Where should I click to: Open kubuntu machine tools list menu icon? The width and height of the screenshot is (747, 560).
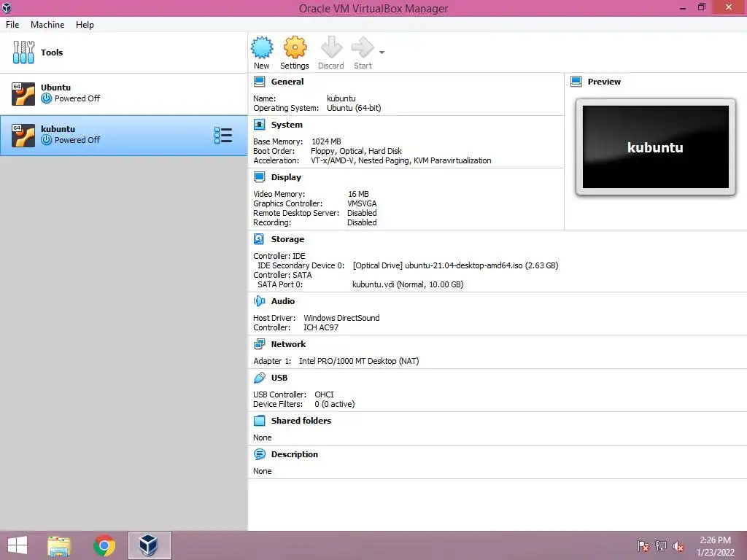click(x=223, y=135)
